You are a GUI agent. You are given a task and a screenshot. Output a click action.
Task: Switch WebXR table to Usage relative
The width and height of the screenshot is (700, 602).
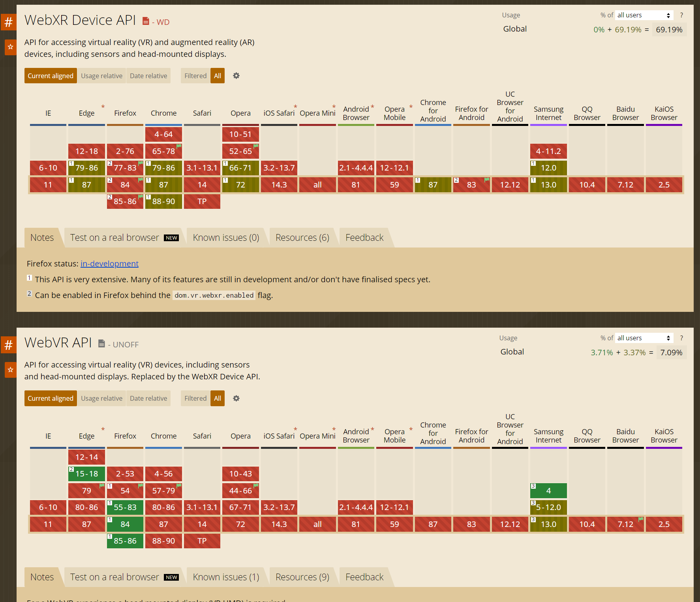coord(102,76)
